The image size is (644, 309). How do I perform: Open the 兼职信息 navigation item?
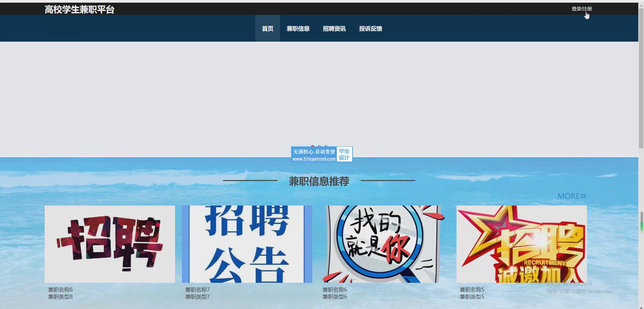pyautogui.click(x=298, y=29)
